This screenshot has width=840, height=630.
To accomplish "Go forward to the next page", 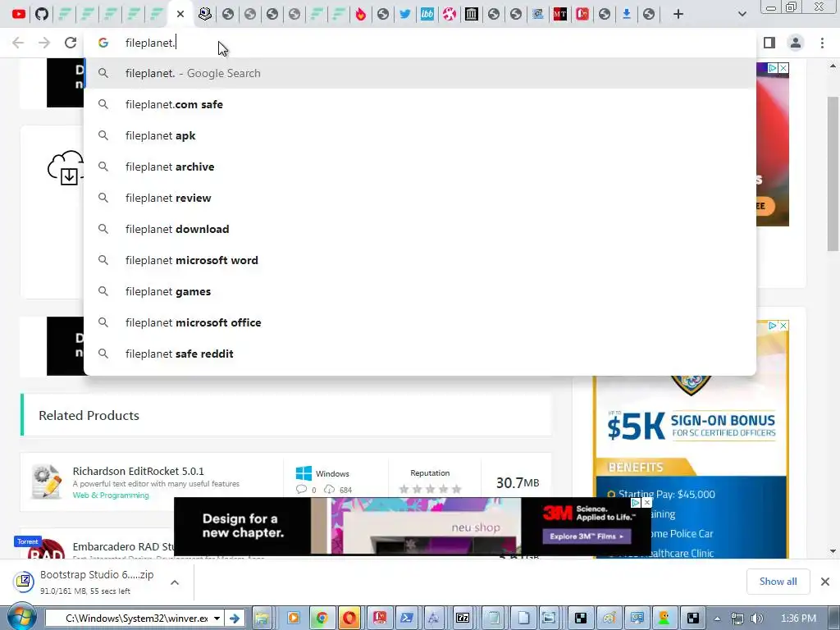I will pos(44,43).
